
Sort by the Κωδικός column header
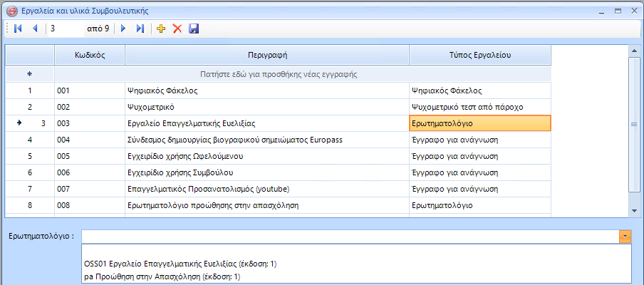tap(90, 55)
